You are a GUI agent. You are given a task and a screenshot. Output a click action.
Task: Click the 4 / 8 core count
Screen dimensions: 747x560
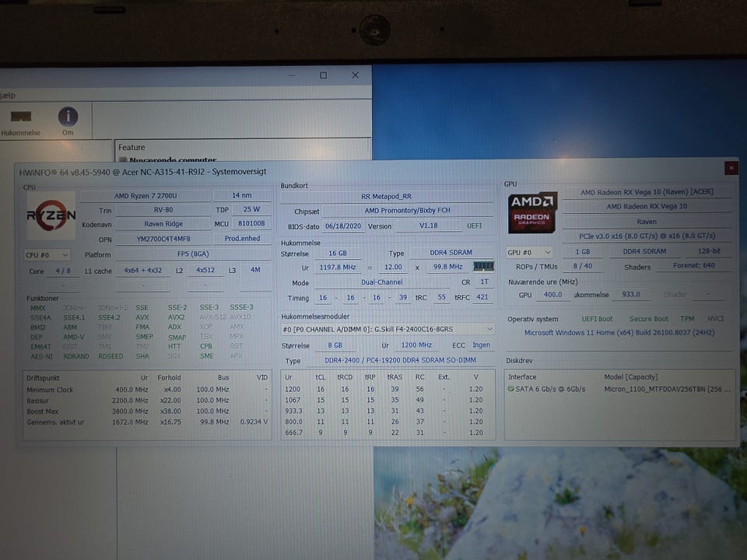63,271
